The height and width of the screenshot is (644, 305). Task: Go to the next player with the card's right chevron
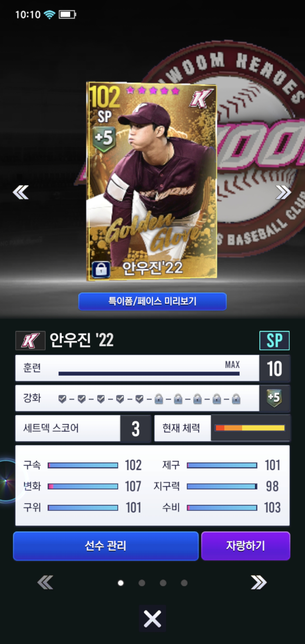[283, 192]
